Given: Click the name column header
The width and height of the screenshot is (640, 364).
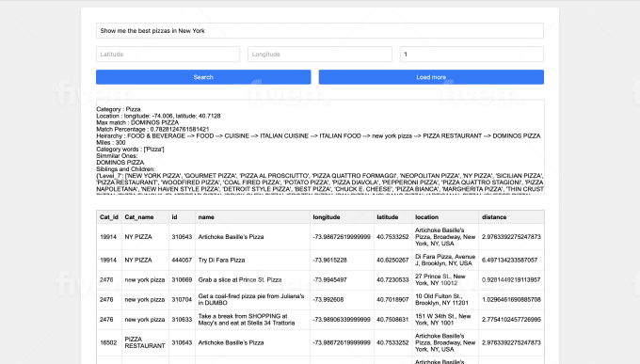Looking at the screenshot, I should (x=252, y=217).
